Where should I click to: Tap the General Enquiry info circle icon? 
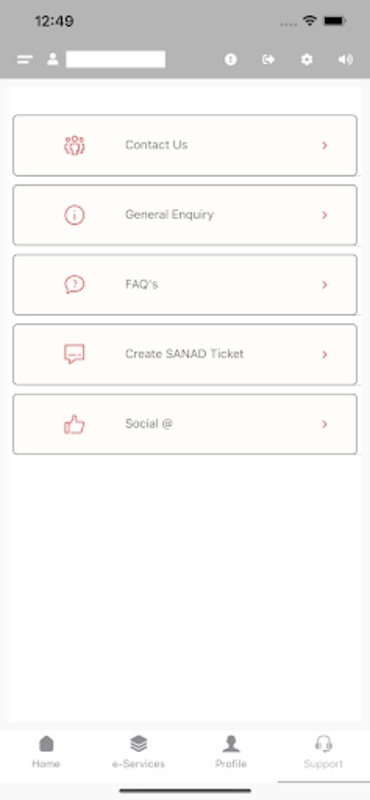coord(75,215)
